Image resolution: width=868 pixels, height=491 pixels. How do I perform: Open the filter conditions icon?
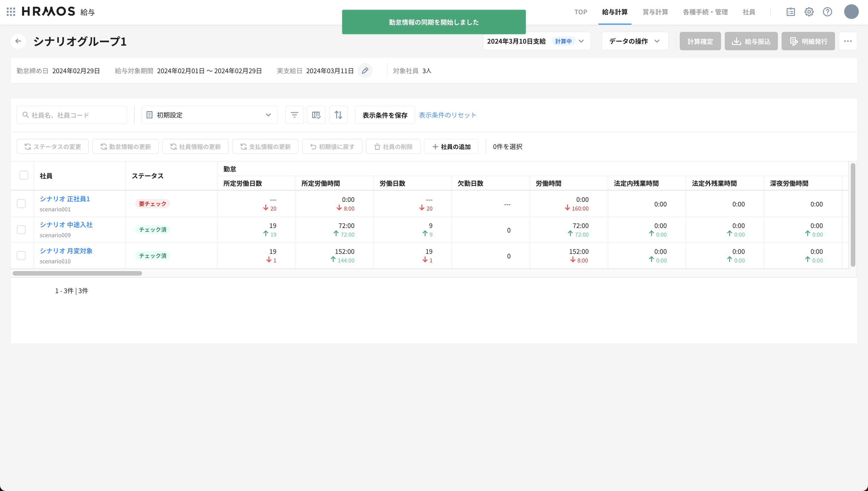[x=294, y=115]
